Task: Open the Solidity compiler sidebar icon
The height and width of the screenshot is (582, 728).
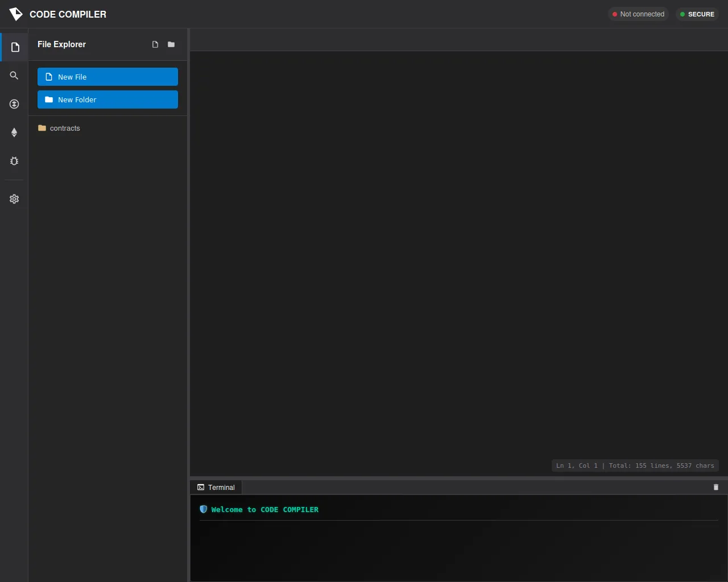Action: pyautogui.click(x=14, y=104)
